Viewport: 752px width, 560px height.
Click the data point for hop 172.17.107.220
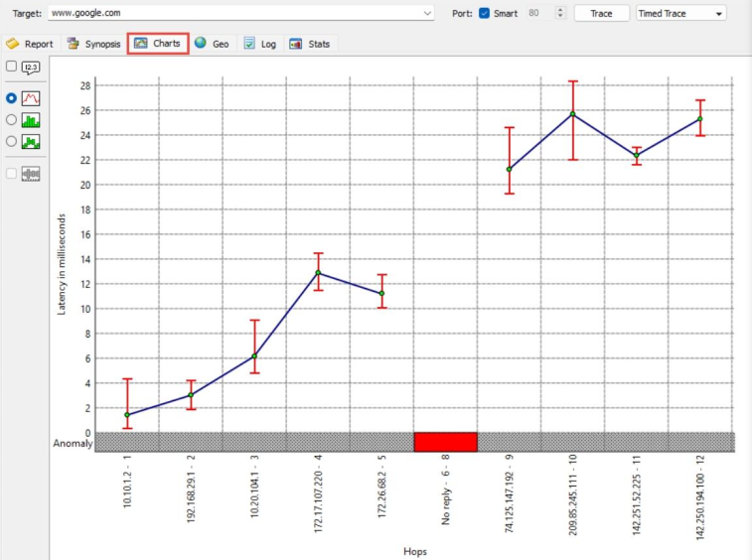tap(318, 272)
